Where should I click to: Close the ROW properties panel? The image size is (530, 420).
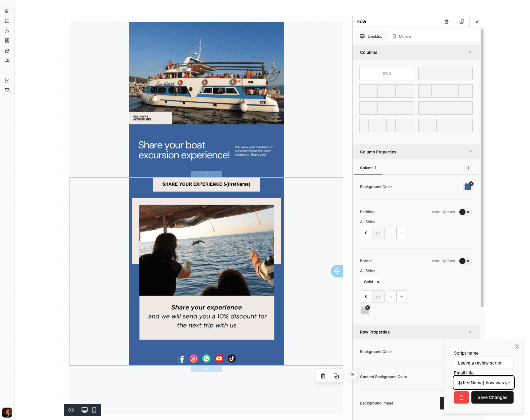click(477, 22)
